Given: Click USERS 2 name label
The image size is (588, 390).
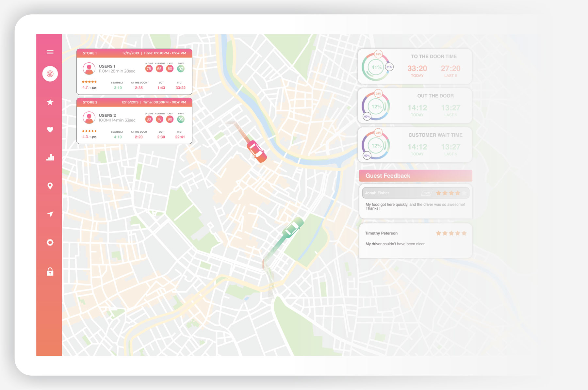Looking at the screenshot, I should [107, 115].
